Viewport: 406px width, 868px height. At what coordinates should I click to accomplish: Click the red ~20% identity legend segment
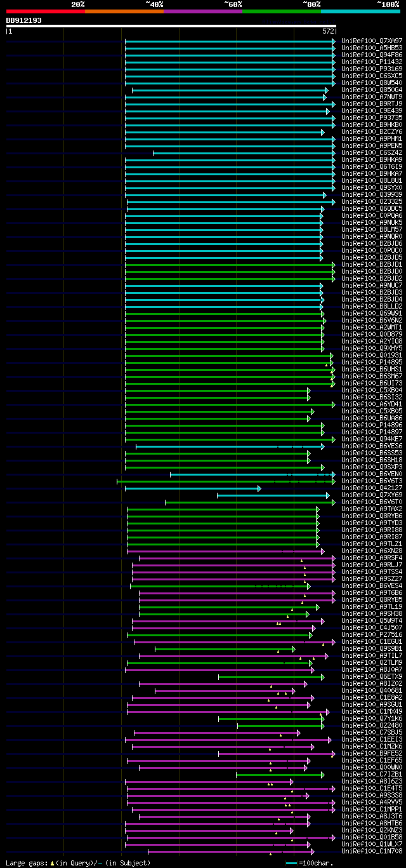[x=45, y=11]
